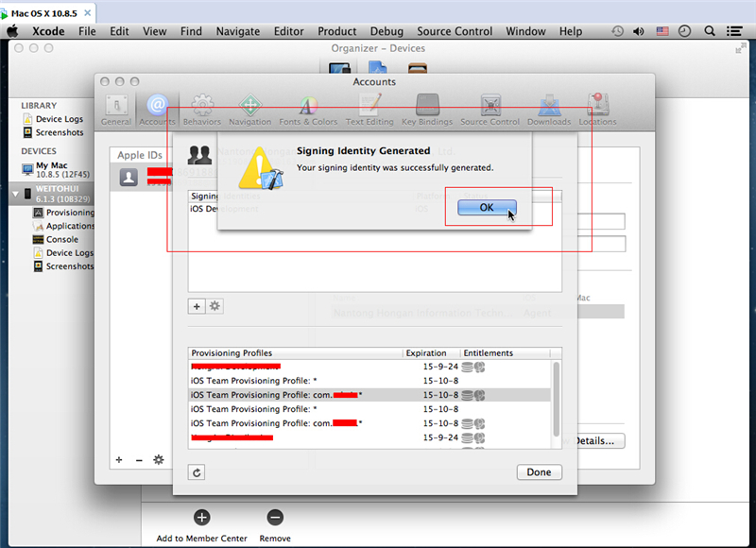Sort profiles by Entitlements column header
The width and height of the screenshot is (756, 548).
click(506, 353)
